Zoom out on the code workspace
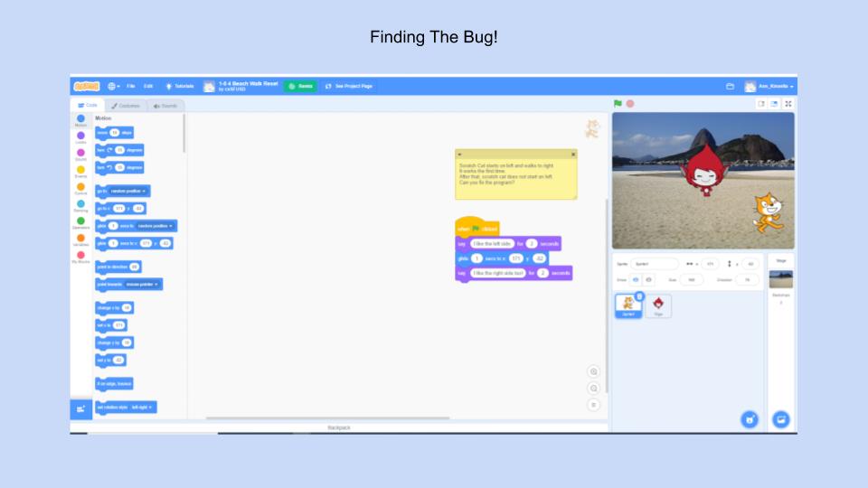The image size is (868, 488). point(593,388)
